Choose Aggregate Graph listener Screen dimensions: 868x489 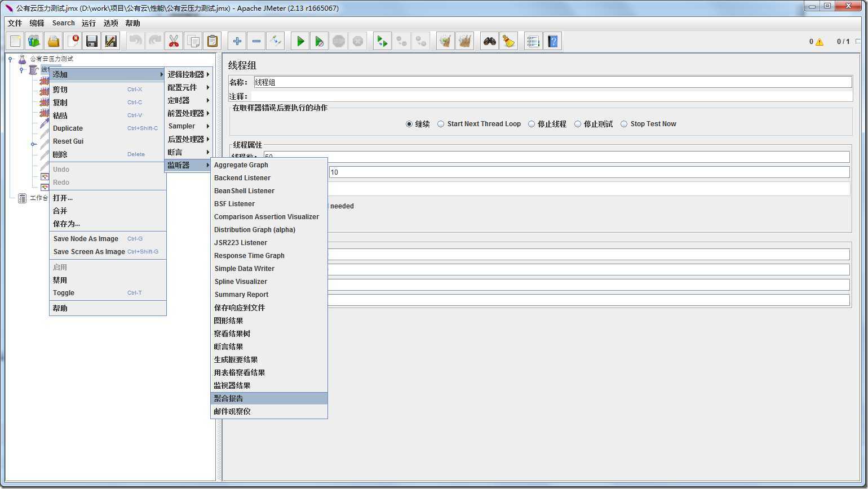pos(269,165)
